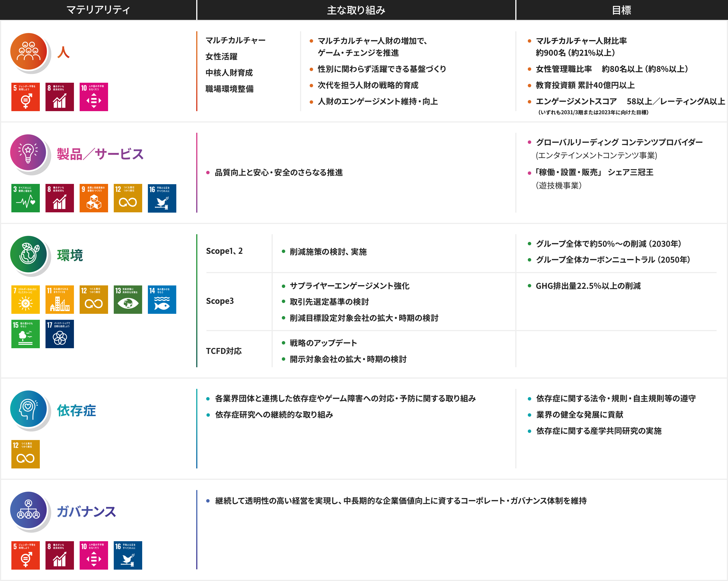
Task: Click the Scope1、2 label
Action: click(224, 251)
